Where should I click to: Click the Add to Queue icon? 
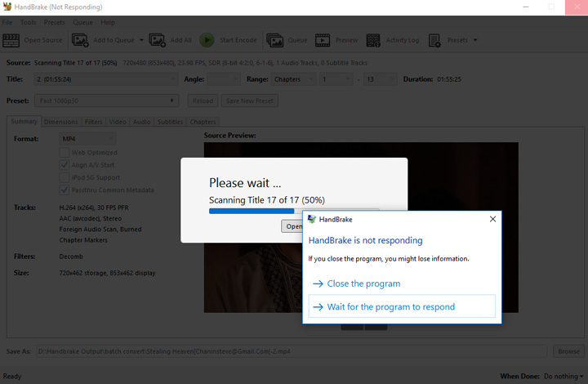(80, 40)
